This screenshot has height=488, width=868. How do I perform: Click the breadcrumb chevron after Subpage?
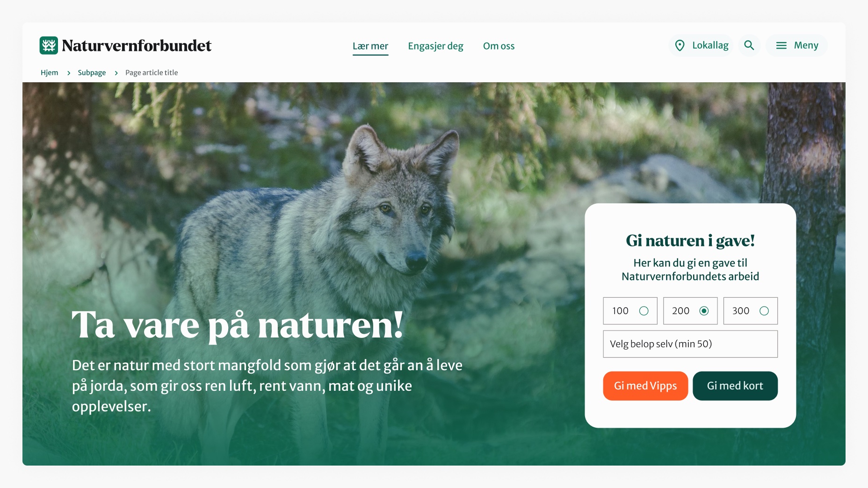(116, 73)
